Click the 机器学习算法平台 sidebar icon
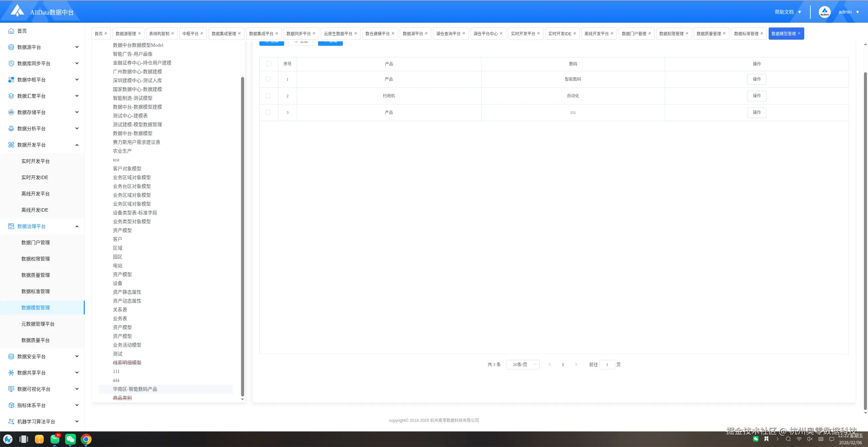The image size is (868, 447). [x=11, y=422]
